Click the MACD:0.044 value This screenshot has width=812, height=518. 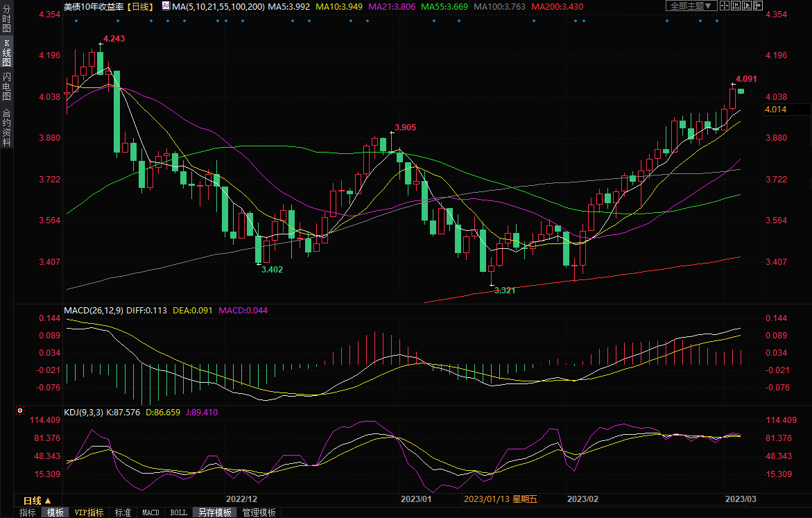click(x=243, y=310)
